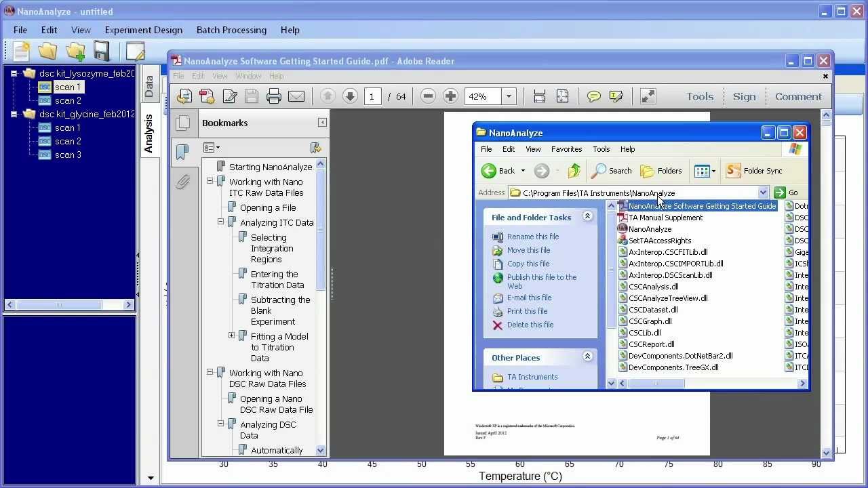This screenshot has height=488, width=868.
Task: Select scan 3 under dsc kit_glycine
Action: click(x=68, y=155)
